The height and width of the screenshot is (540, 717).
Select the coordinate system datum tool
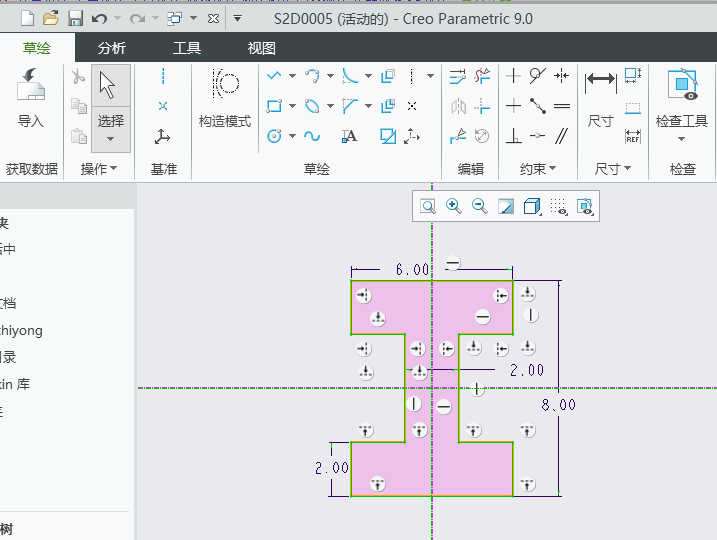[162, 136]
